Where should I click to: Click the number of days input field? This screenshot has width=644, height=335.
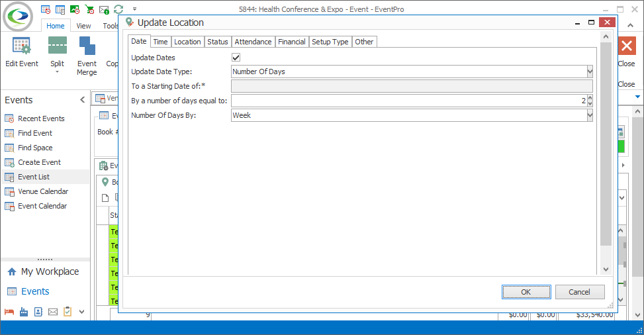409,101
